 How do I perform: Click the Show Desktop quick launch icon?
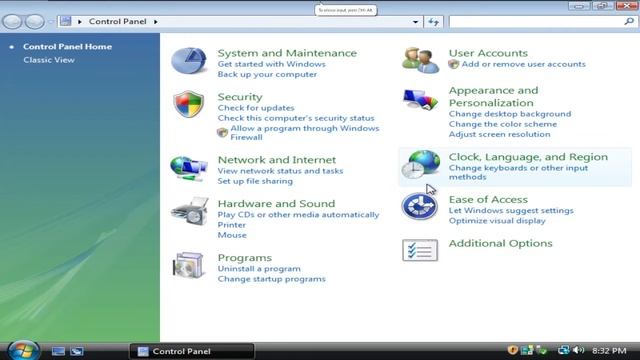pyautogui.click(x=58, y=351)
